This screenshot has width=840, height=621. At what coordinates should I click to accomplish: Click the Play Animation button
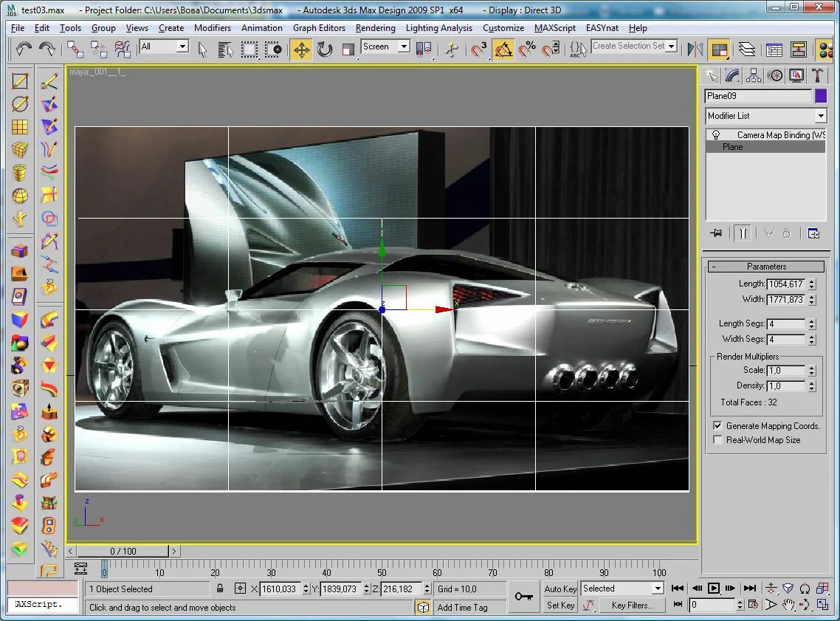tap(714, 589)
